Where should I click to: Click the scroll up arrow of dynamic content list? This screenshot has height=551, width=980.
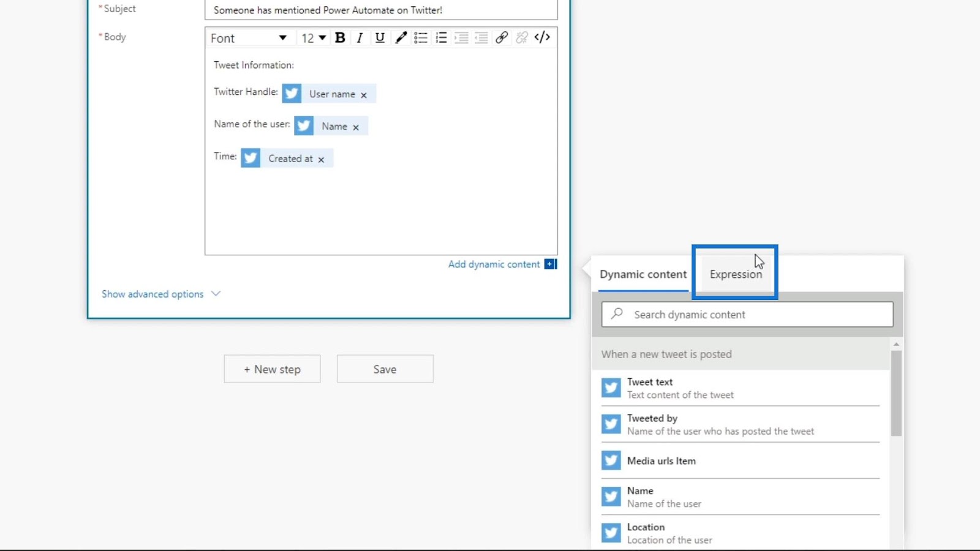[896, 344]
